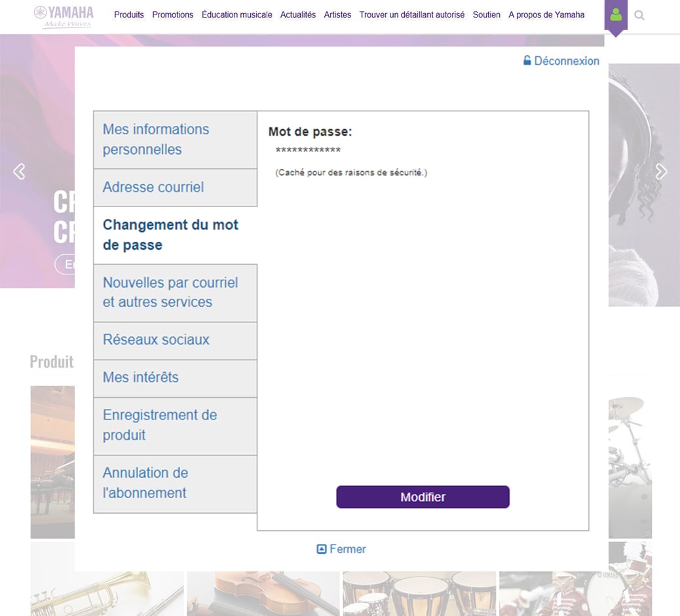Click the Fermer collapse icon
680x616 pixels.
[322, 549]
